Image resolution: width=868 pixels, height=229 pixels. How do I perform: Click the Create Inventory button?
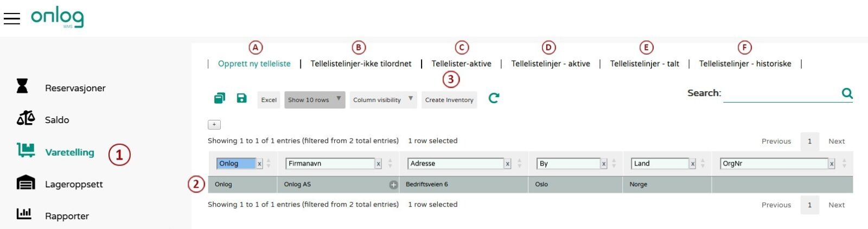[449, 100]
